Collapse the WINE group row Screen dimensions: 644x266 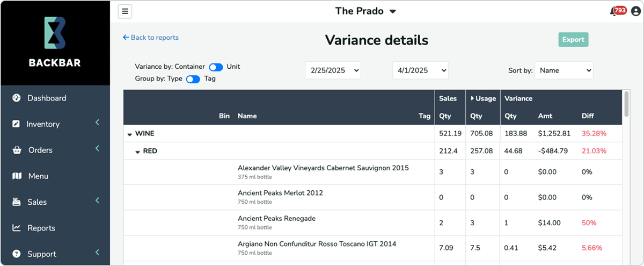point(130,134)
